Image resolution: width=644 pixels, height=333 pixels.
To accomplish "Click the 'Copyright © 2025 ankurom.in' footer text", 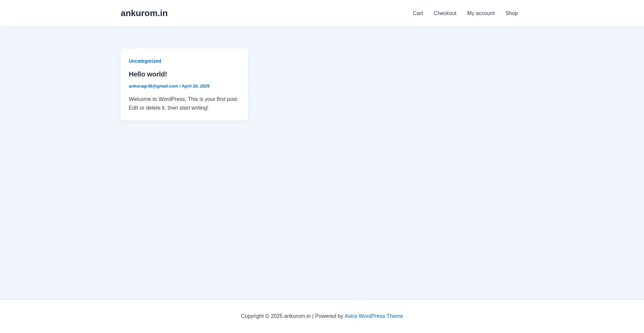I will pyautogui.click(x=275, y=316).
